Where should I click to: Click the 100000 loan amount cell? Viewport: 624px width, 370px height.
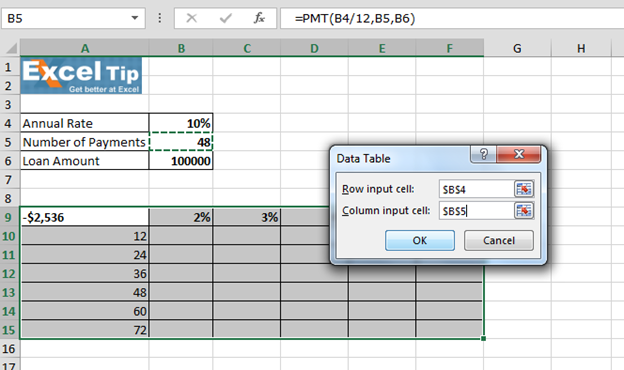pyautogui.click(x=181, y=161)
